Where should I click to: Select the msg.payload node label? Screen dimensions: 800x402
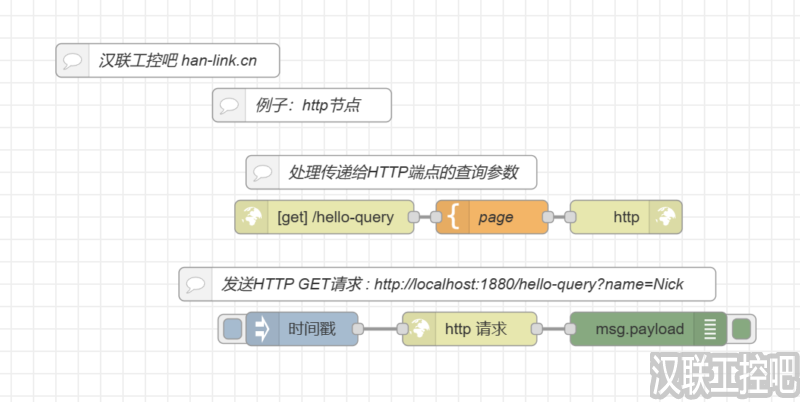pyautogui.click(x=639, y=329)
